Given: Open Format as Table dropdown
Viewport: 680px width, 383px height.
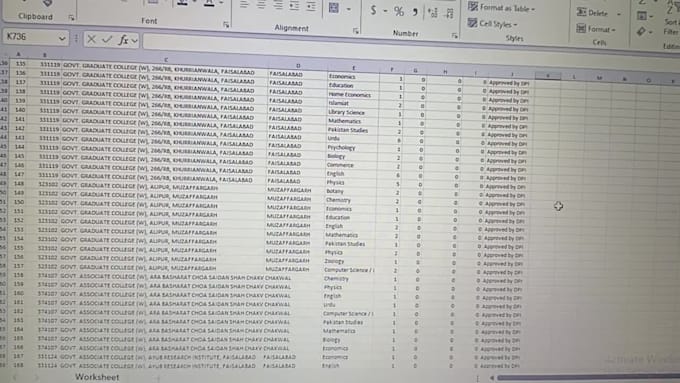Looking at the screenshot, I should click(x=501, y=8).
